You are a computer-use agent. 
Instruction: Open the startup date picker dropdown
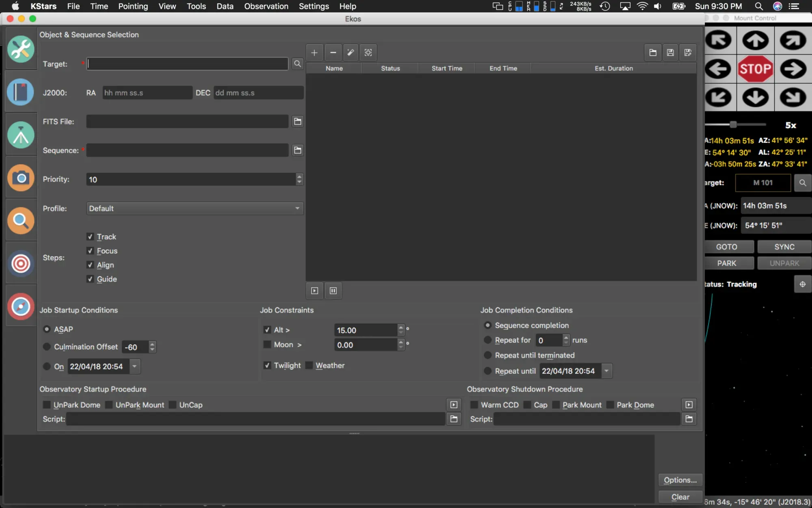coord(134,366)
